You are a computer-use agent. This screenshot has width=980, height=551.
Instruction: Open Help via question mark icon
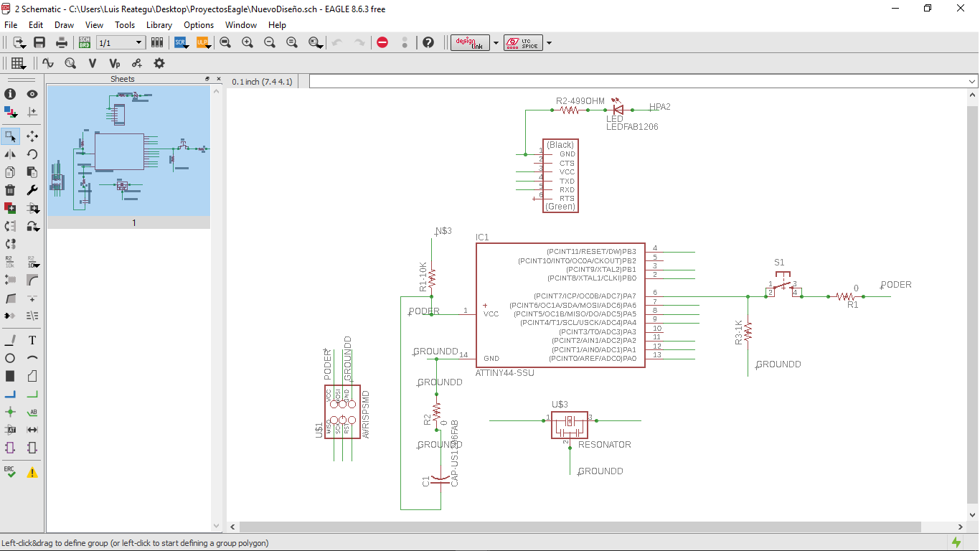428,42
